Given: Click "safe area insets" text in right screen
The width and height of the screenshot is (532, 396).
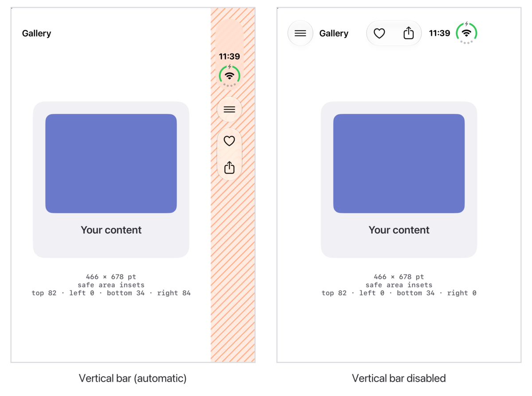Looking at the screenshot, I should point(399,285).
